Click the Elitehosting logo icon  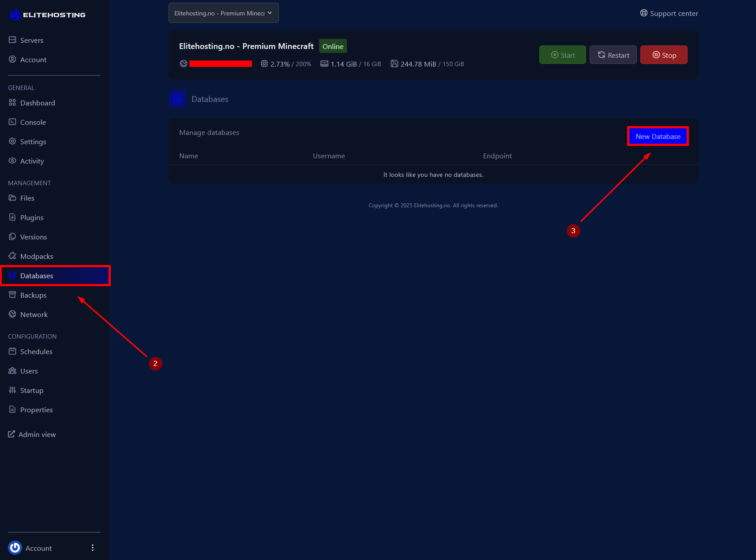[x=15, y=15]
